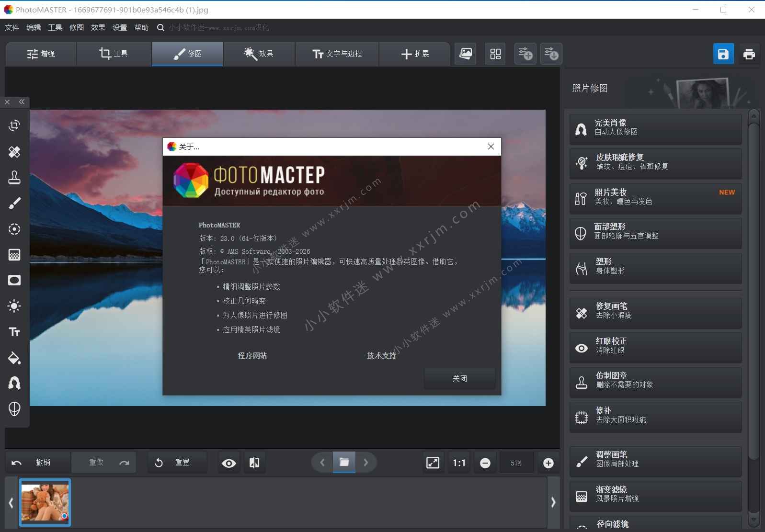This screenshot has width=765, height=532.
Task: Close the 关于 dialog with X
Action: click(x=491, y=147)
